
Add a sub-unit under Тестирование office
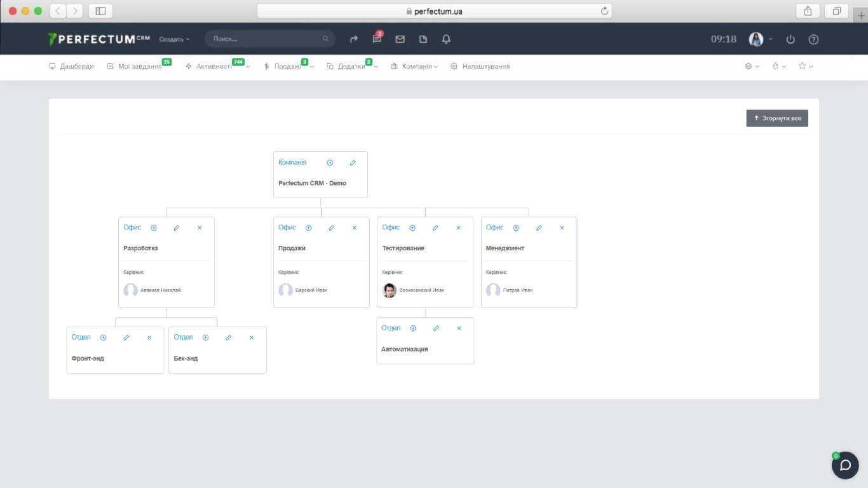(412, 227)
